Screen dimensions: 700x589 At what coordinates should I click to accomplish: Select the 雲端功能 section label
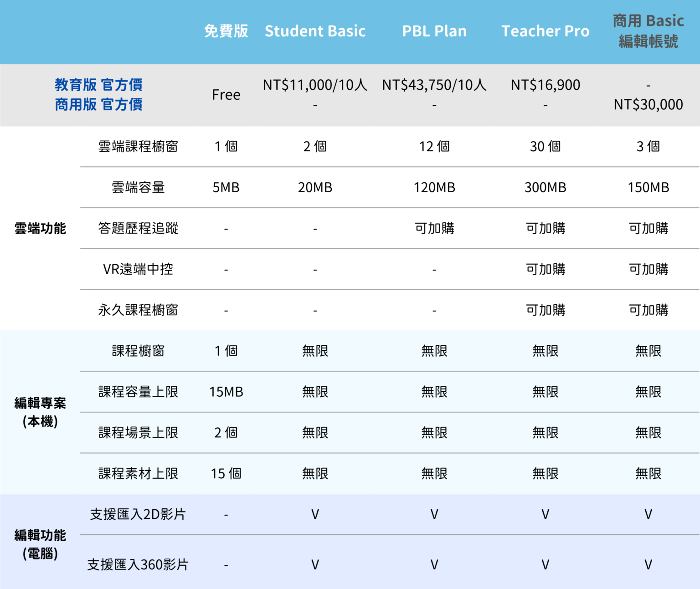tap(40, 228)
